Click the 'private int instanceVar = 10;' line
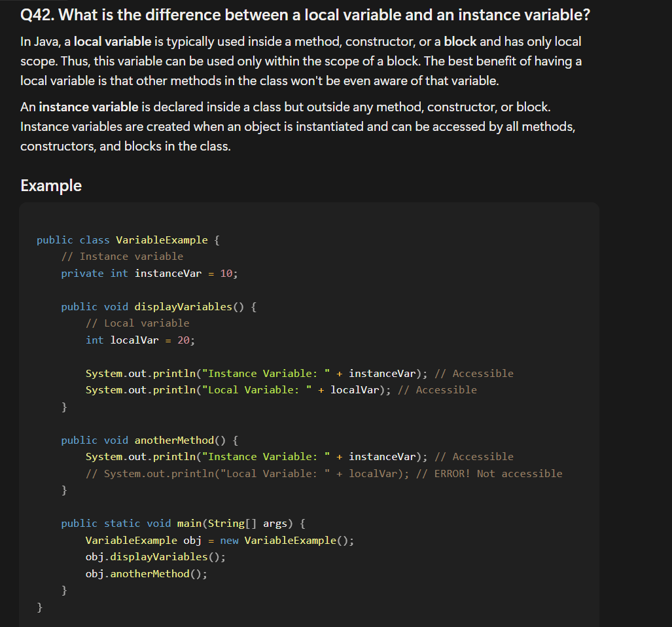The width and height of the screenshot is (672, 627). 149,274
